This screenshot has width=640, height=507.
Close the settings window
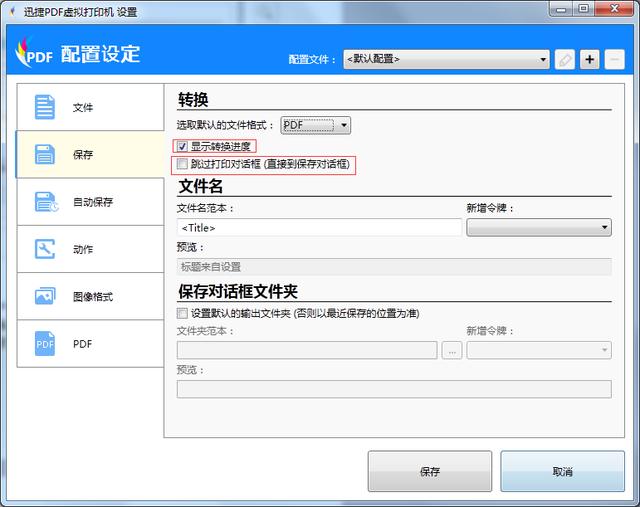(609, 10)
